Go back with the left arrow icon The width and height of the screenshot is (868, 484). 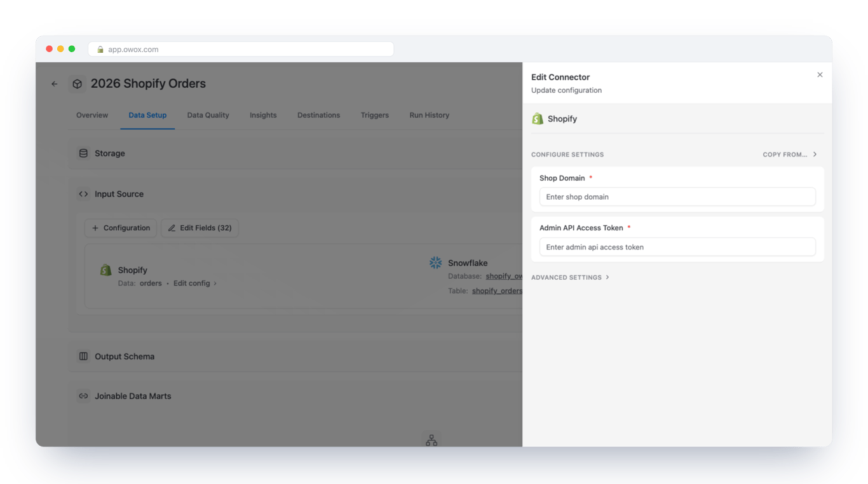(x=55, y=84)
